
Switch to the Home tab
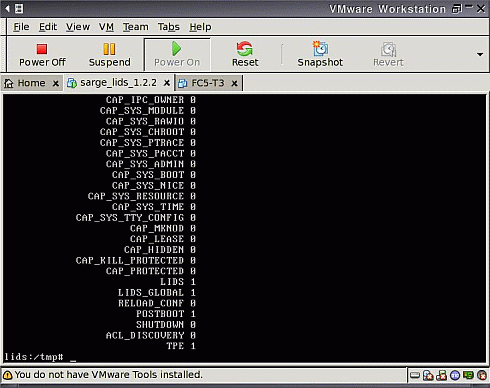pyautogui.click(x=31, y=83)
